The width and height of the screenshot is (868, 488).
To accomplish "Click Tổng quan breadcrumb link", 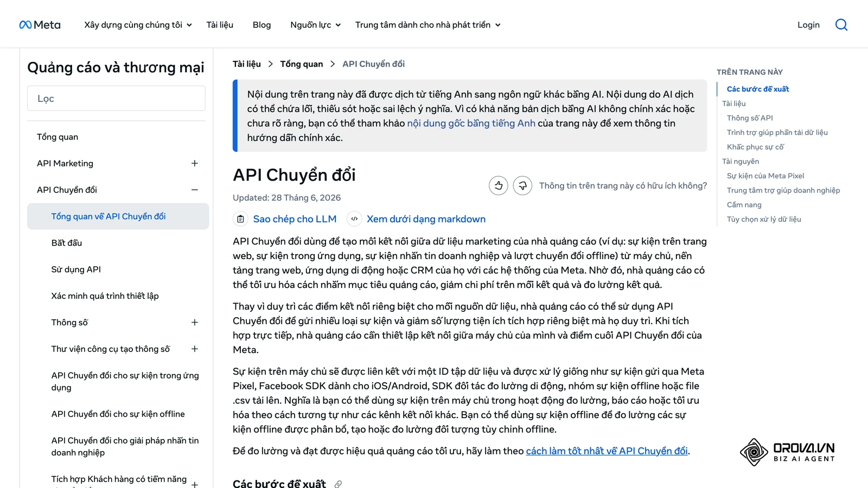I will point(301,64).
